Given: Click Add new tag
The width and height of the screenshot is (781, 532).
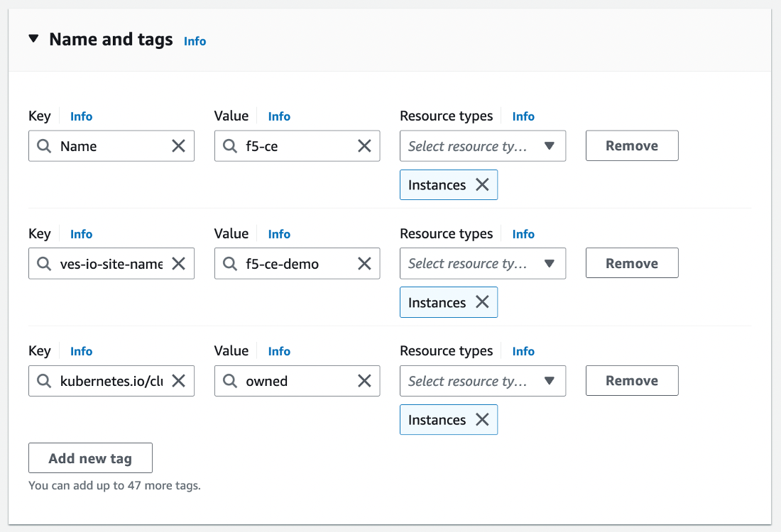Looking at the screenshot, I should tap(90, 458).
